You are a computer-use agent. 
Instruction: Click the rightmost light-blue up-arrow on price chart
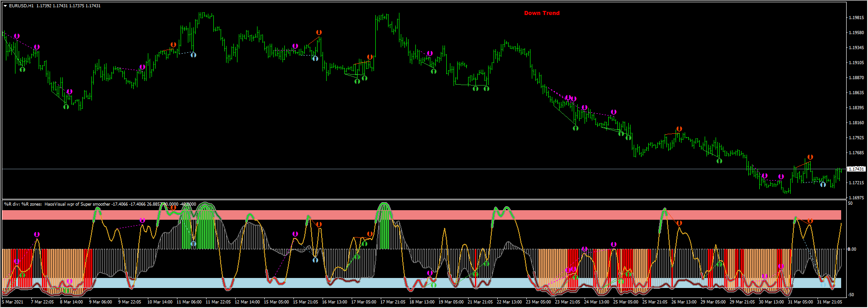point(823,185)
